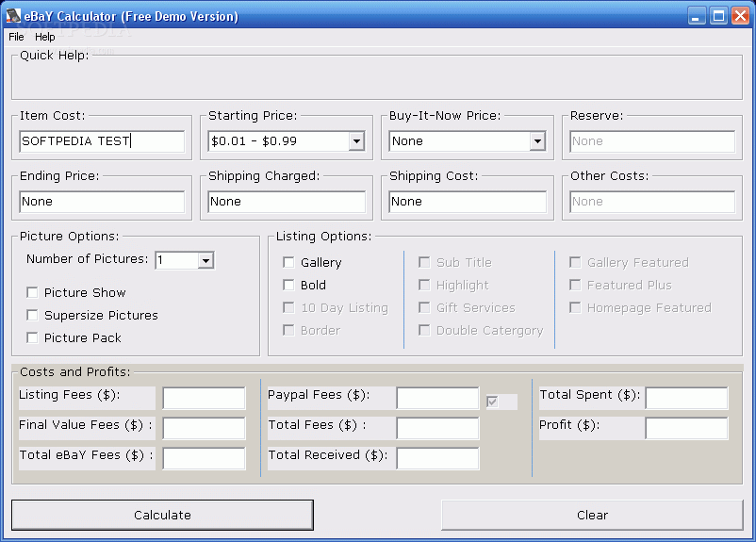Click the Final Value Fees output field
Screen dimensions: 756x542
[x=204, y=428]
